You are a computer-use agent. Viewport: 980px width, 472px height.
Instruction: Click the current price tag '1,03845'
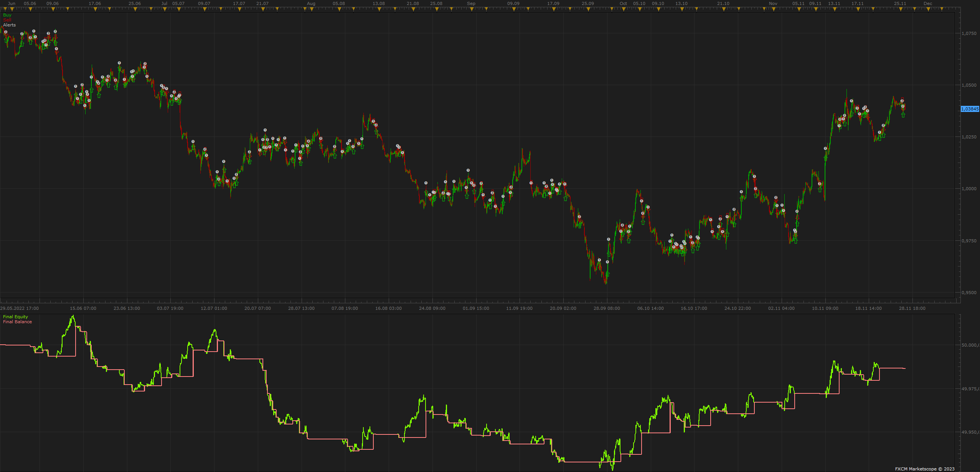click(x=970, y=109)
